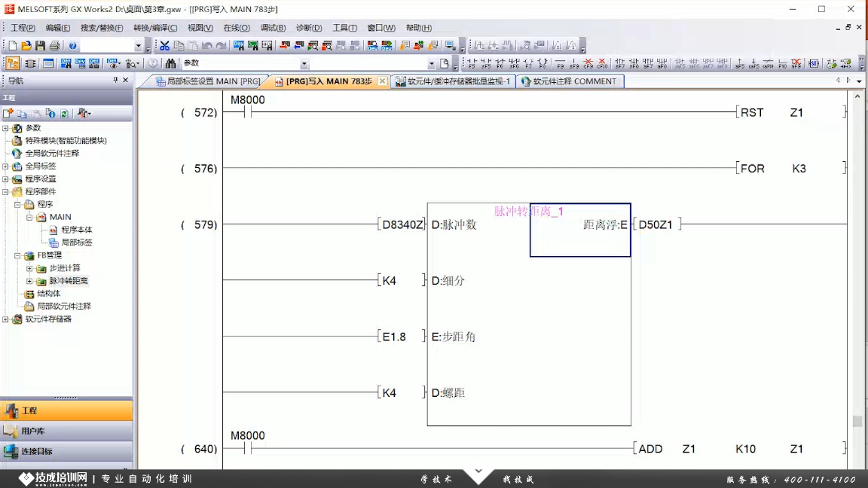The height and width of the screenshot is (488, 868).
Task: Close the [PRG]写入 MAIN 783步 tab
Action: pos(382,81)
